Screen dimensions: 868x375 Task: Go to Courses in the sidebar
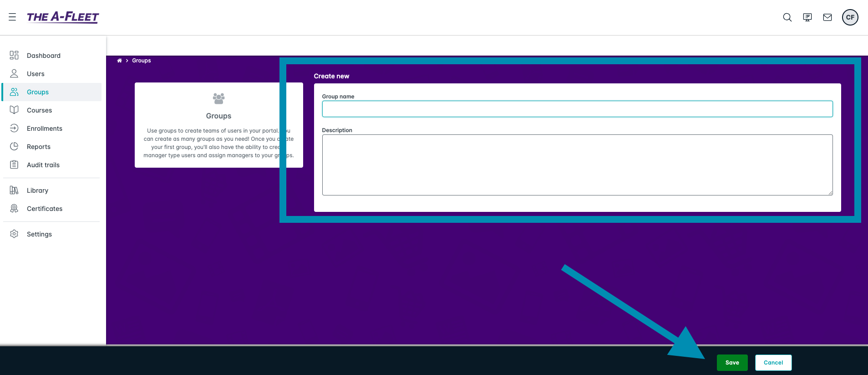[x=39, y=110]
